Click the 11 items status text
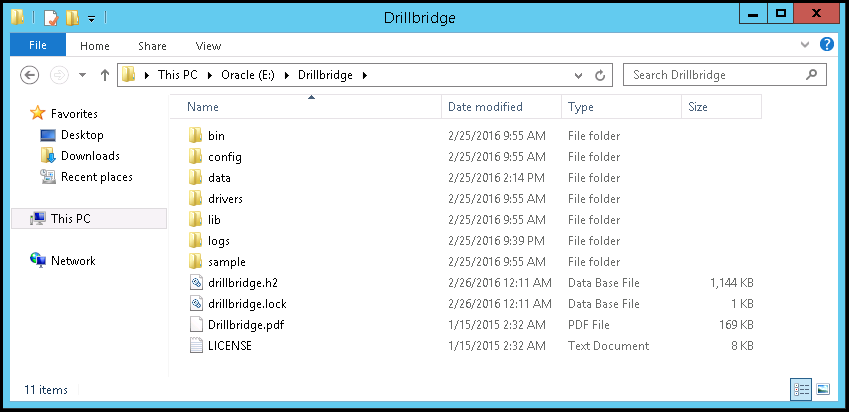 pos(46,390)
